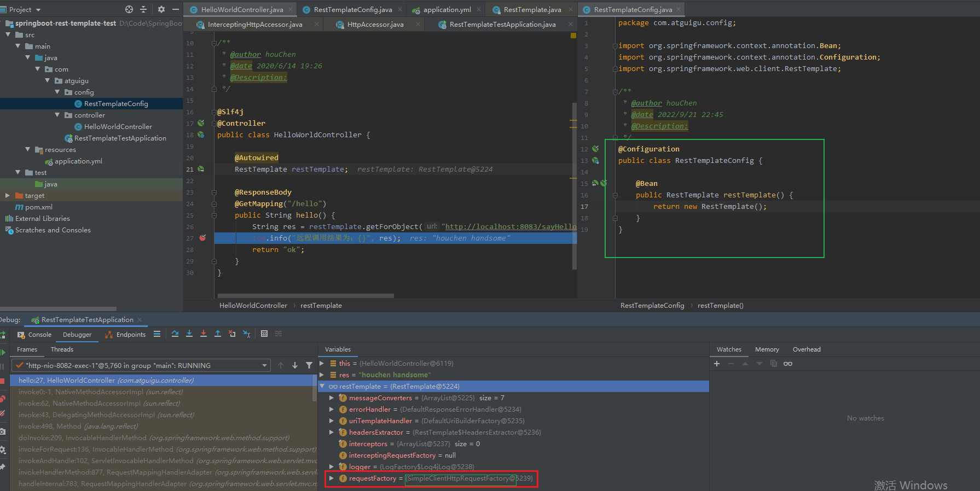
Task: Click the Locate target icon in Project panel
Action: click(x=129, y=9)
